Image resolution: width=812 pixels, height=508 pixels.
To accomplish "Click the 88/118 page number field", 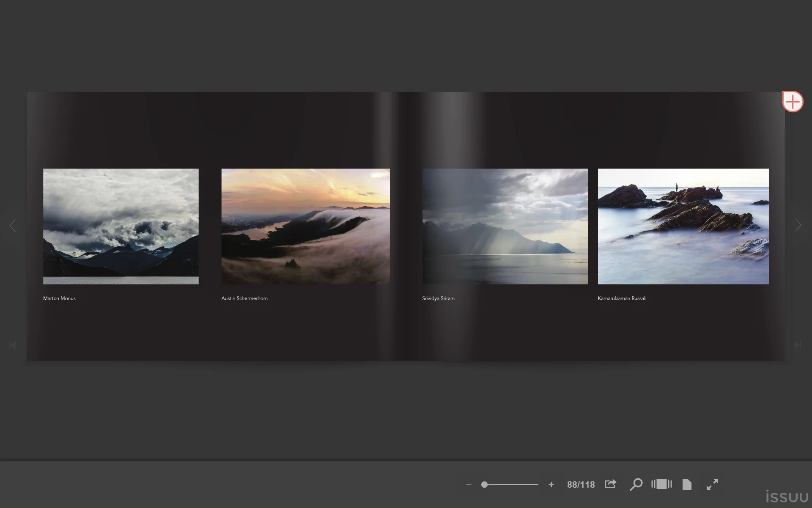I will [581, 484].
